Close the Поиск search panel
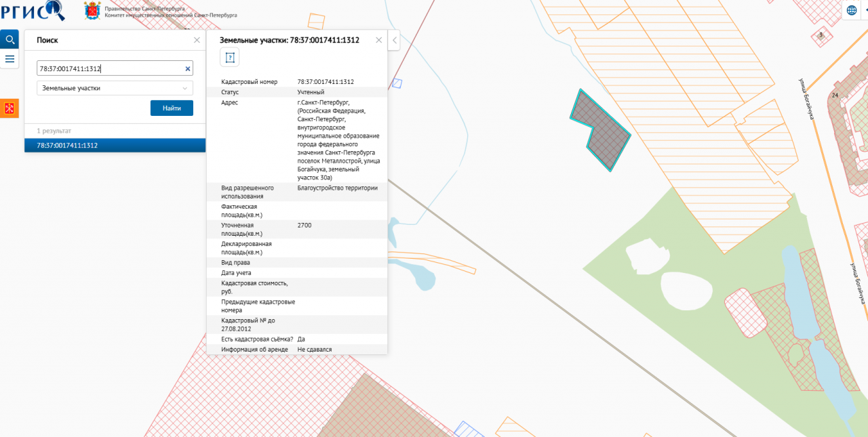868x437 pixels. click(197, 40)
